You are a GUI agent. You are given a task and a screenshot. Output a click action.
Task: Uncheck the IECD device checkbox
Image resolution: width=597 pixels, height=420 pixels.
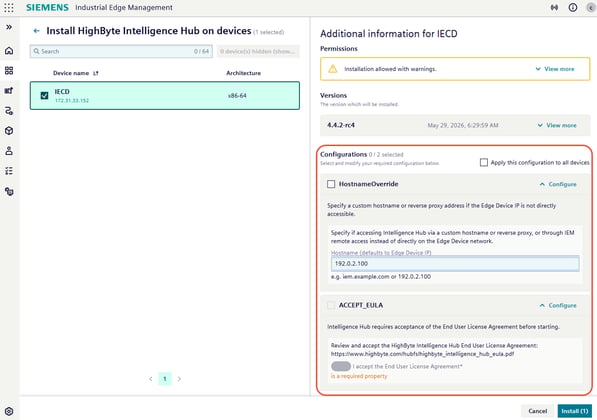45,96
